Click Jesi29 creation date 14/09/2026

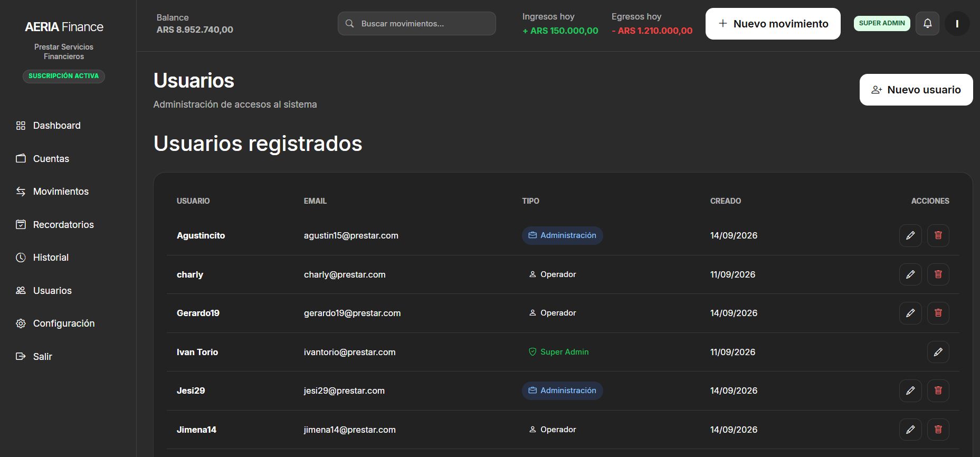734,391
